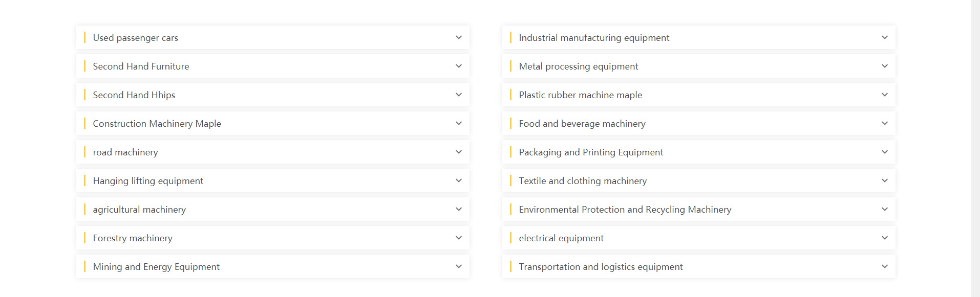Click the Food and beverage machinery arrow
Viewport: 980px width, 297px height.
click(x=884, y=124)
